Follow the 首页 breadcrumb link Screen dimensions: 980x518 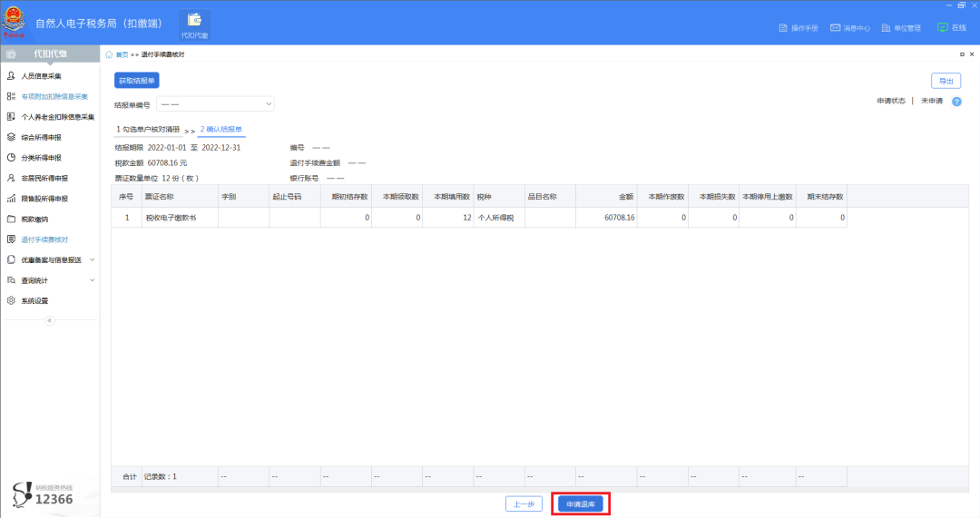point(122,55)
